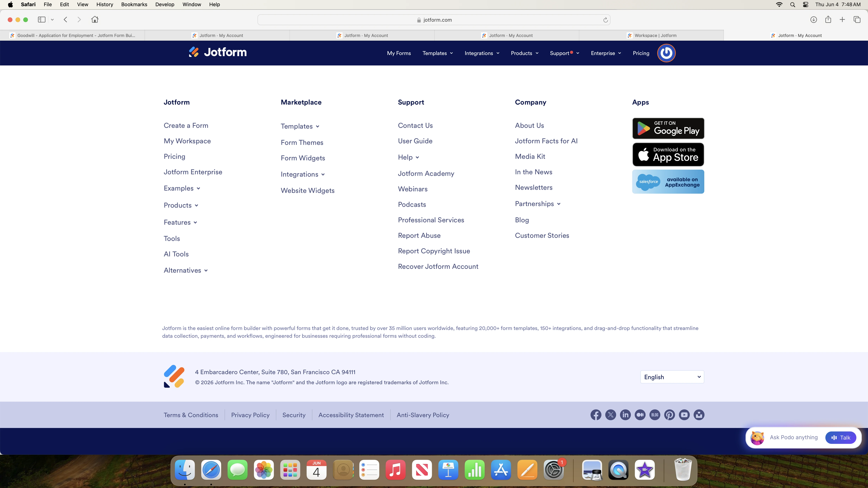Show Safari tab overview
The image size is (868, 488).
[857, 20]
